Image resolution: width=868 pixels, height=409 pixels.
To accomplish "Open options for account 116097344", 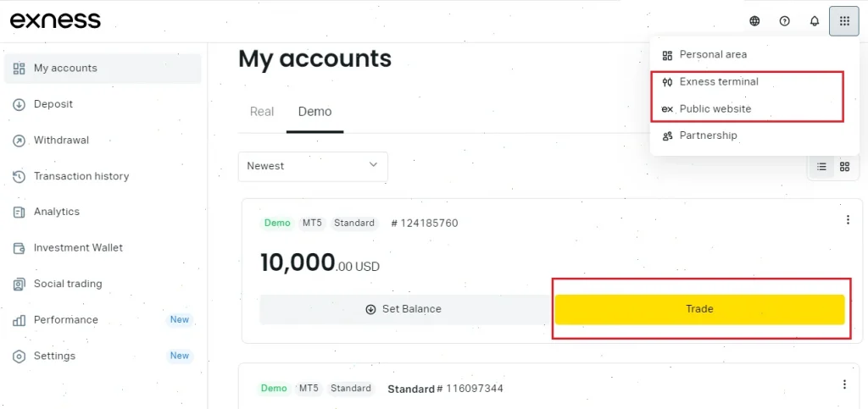I will coord(844,384).
